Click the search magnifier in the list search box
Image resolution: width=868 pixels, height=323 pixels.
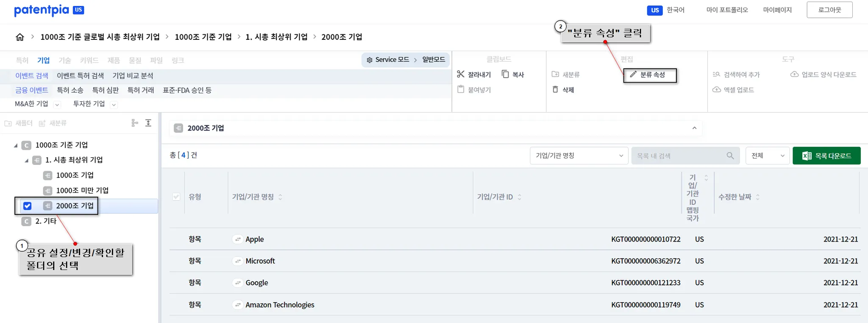click(730, 156)
